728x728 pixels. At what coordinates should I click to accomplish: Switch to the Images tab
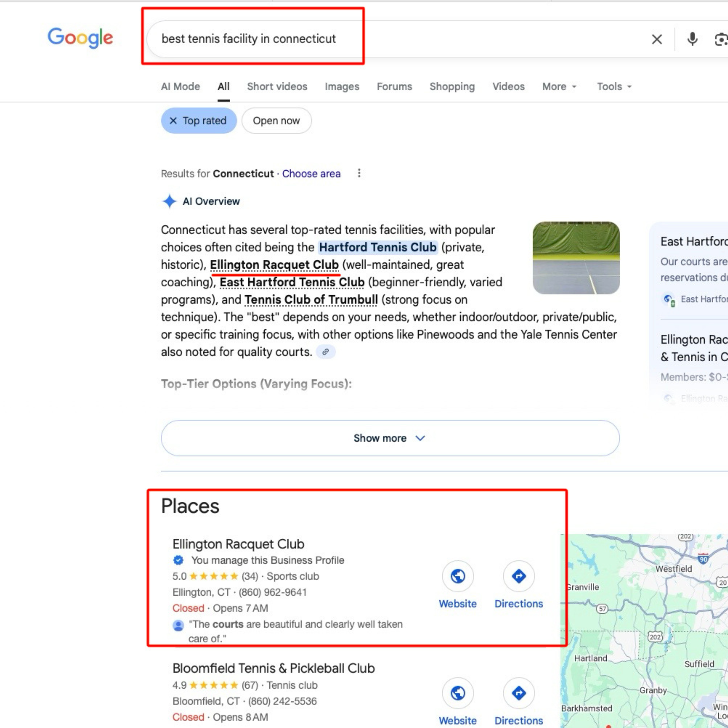tap(342, 86)
